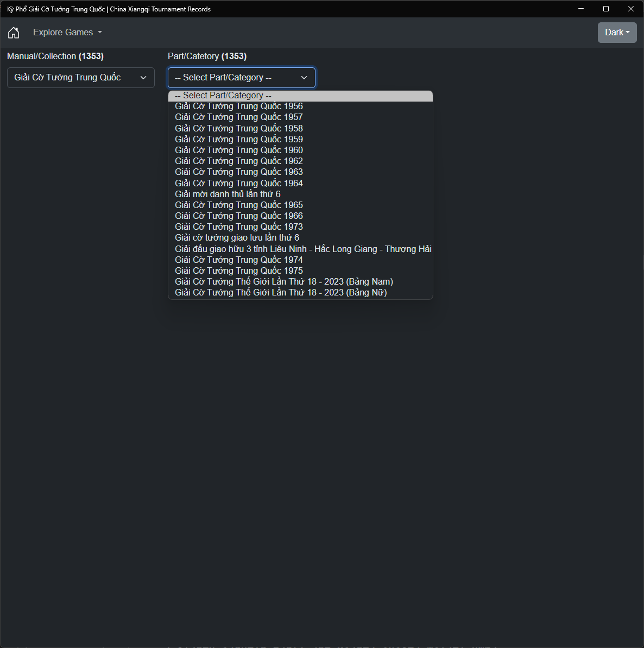Close the Tournament Records window

tap(631, 9)
